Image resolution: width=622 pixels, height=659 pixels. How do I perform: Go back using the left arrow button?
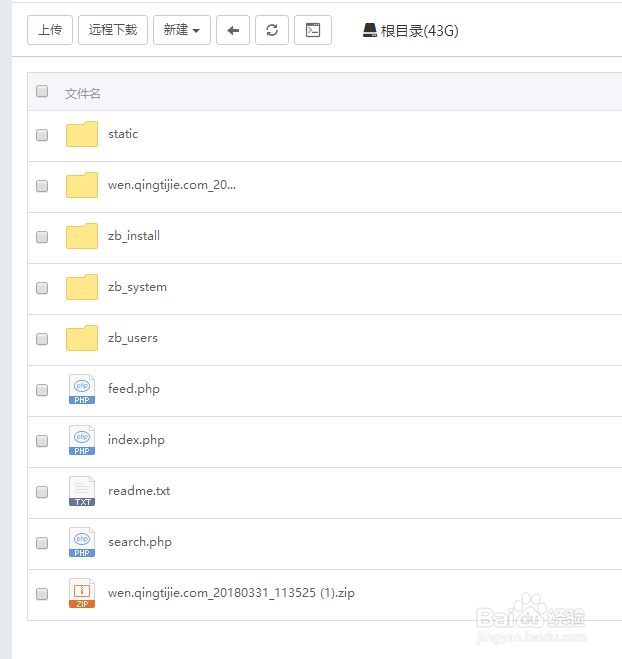click(233, 30)
